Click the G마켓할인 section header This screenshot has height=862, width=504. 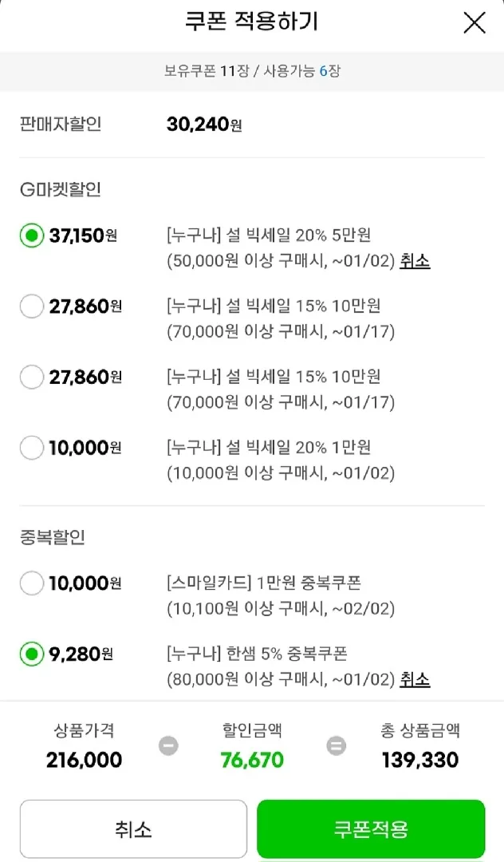click(x=61, y=190)
